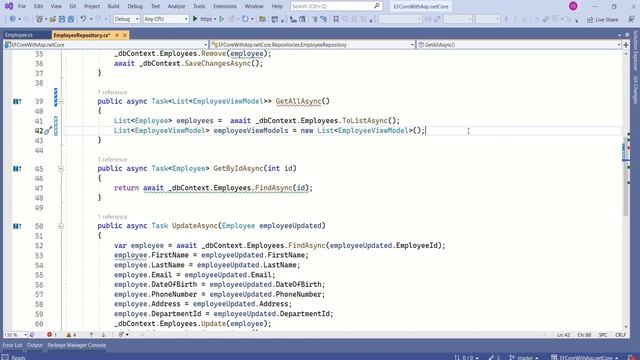Open the Debug configuration dropdown
This screenshot has height=360, width=640.
coord(126,19)
